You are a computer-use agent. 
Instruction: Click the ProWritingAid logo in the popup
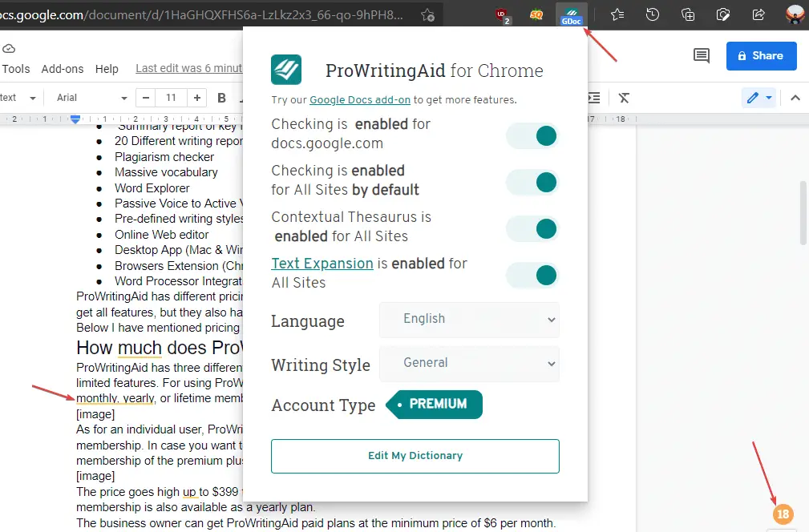(285, 70)
